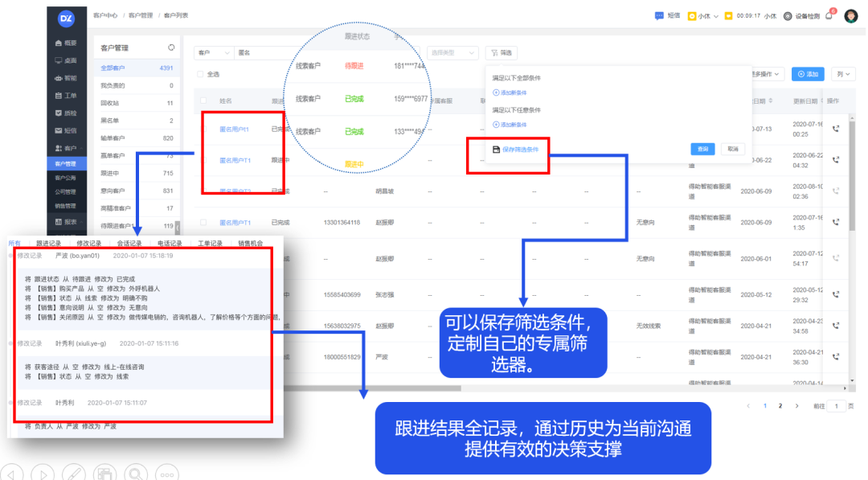Click the magnifier icon in bottom toolbar
868x480 pixels.
pyautogui.click(x=135, y=473)
